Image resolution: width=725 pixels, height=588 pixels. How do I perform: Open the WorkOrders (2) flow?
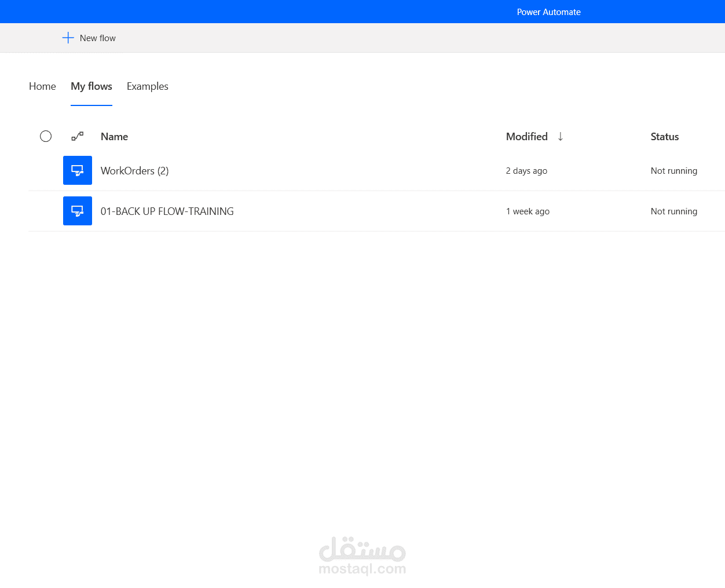point(135,171)
